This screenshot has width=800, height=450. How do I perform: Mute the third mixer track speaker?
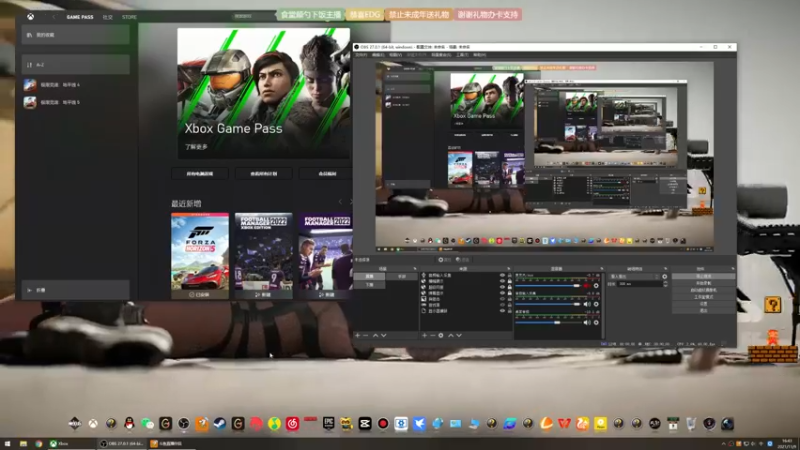coord(587,322)
